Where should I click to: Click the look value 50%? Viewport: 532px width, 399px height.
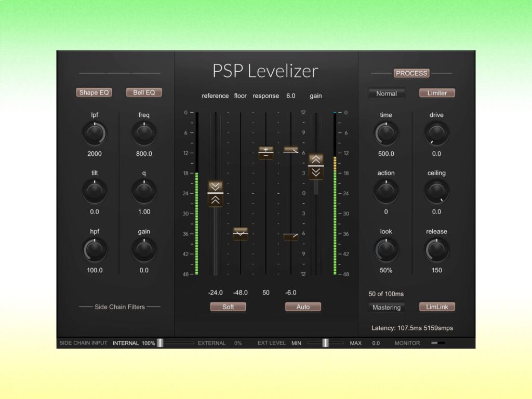tap(386, 270)
